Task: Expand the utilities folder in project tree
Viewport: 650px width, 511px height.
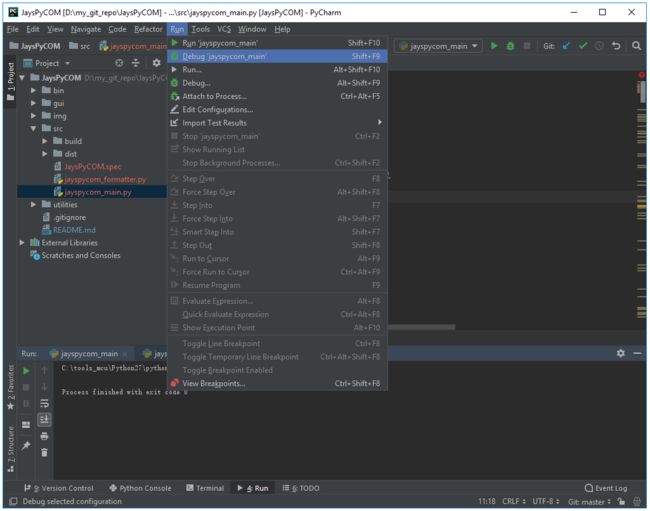Action: click(33, 204)
